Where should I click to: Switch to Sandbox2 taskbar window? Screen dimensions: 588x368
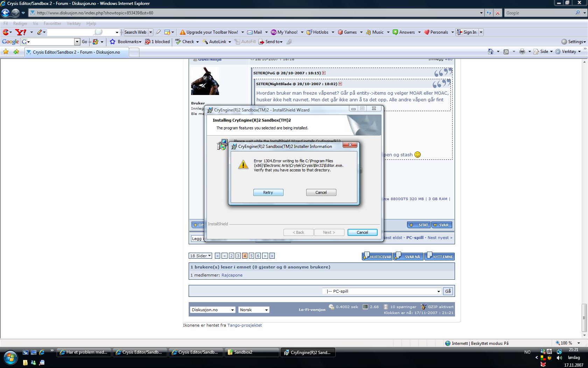[x=252, y=352]
